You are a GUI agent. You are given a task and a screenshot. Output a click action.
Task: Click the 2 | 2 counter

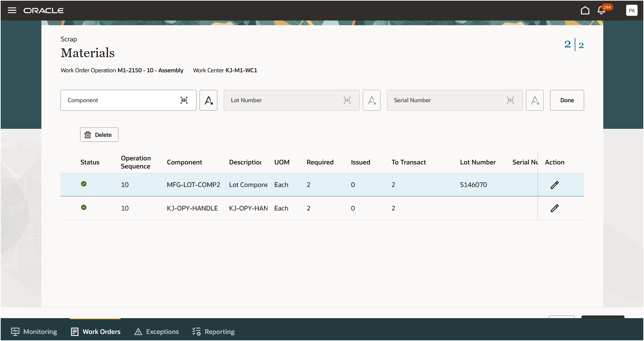click(574, 44)
